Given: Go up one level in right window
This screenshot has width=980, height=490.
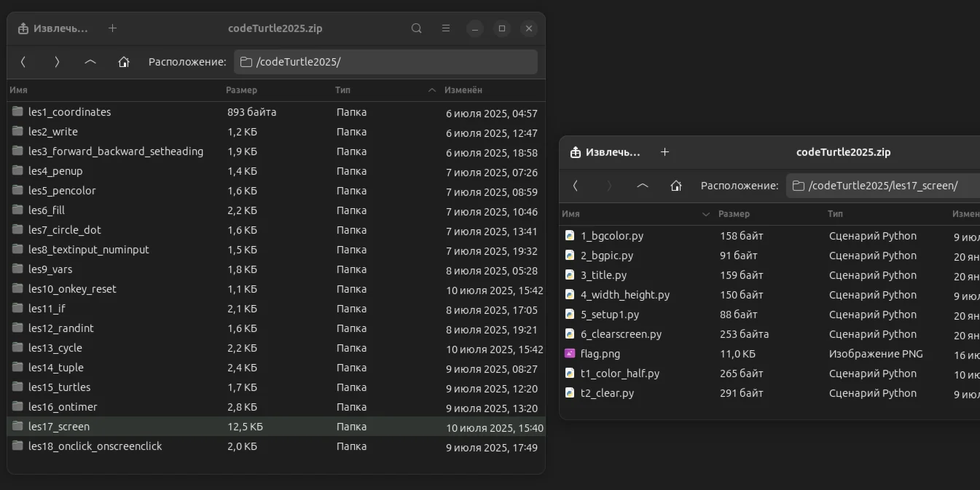Looking at the screenshot, I should pos(643,186).
